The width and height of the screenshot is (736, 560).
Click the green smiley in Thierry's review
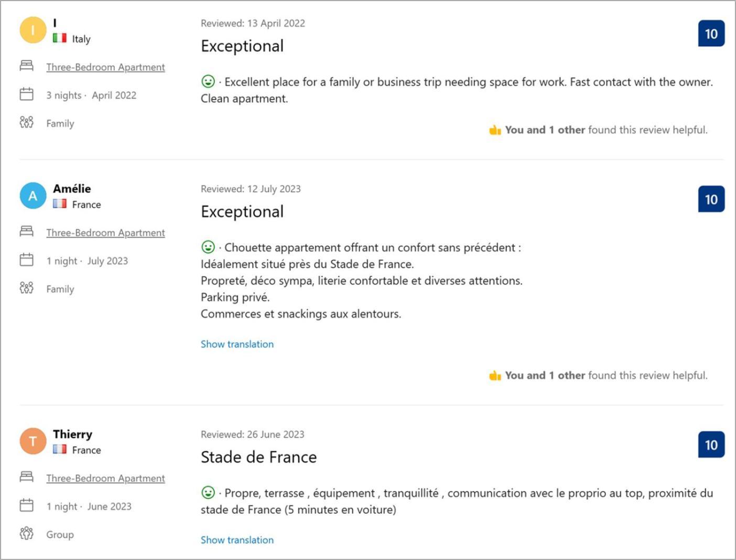[208, 492]
